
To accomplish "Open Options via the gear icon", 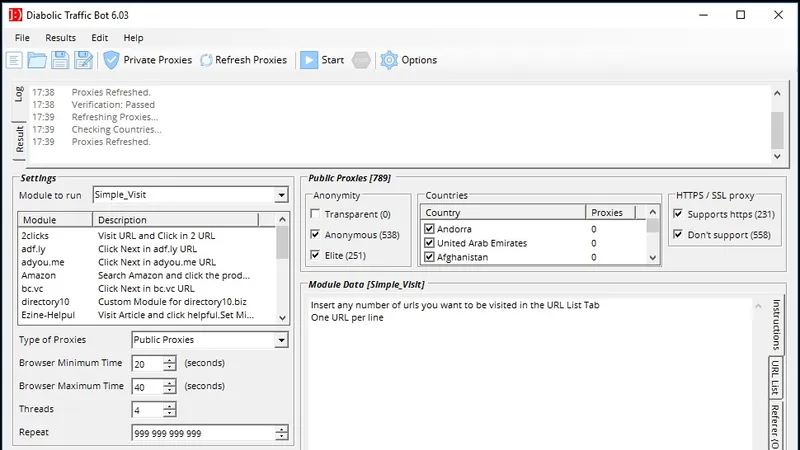I will coord(389,60).
